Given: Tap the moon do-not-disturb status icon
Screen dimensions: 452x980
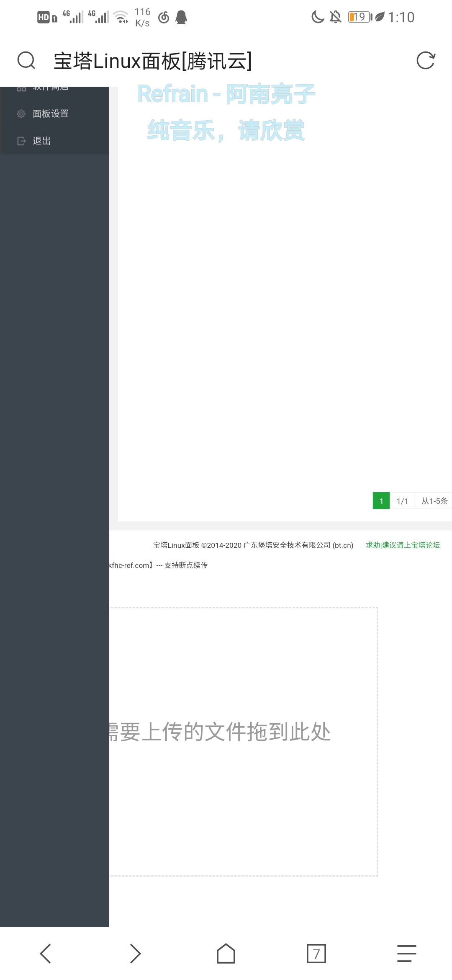Looking at the screenshot, I should (318, 17).
